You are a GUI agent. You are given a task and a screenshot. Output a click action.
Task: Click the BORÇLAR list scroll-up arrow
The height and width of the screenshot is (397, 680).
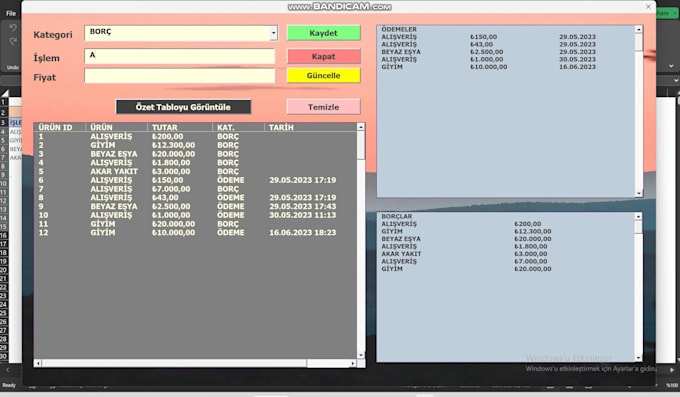pos(639,216)
